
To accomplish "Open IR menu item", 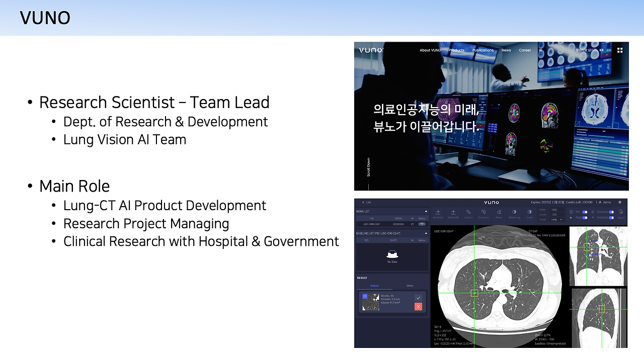I will pos(541,50).
